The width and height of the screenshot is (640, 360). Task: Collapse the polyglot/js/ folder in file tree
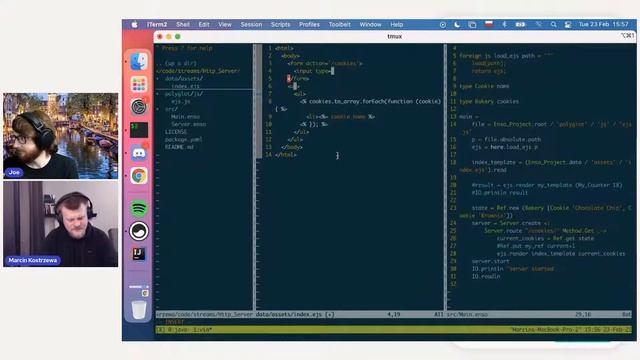[184, 94]
